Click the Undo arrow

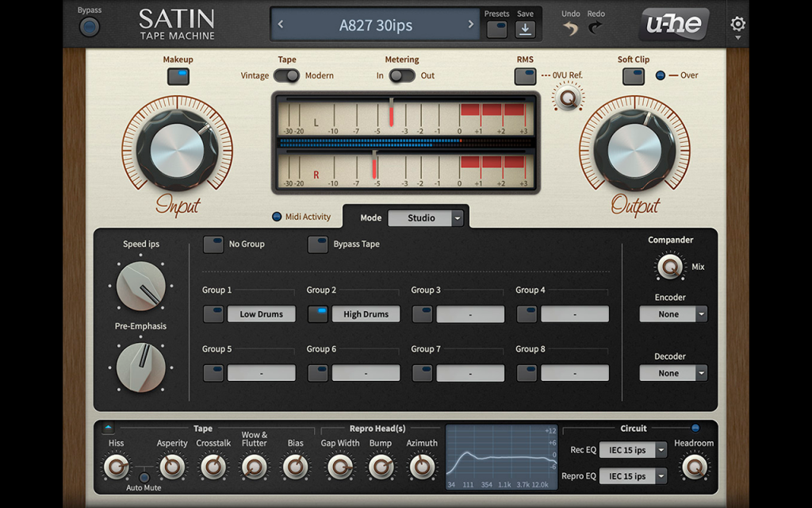tap(571, 28)
